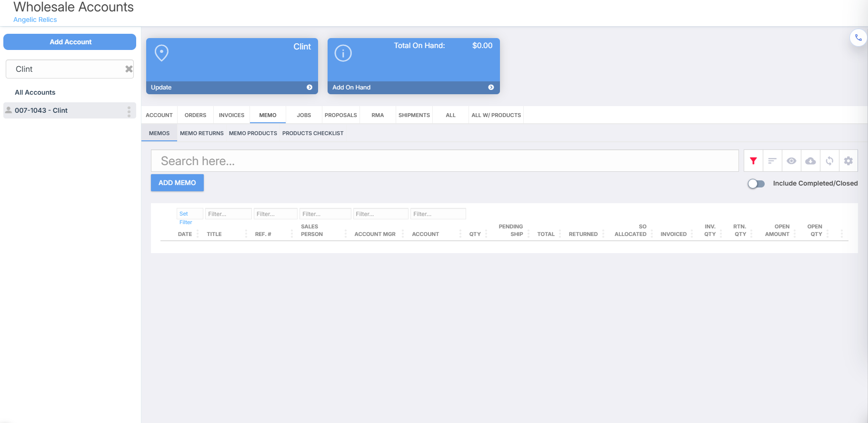
Task: Click the info icon on Total On Hand card
Action: (343, 53)
